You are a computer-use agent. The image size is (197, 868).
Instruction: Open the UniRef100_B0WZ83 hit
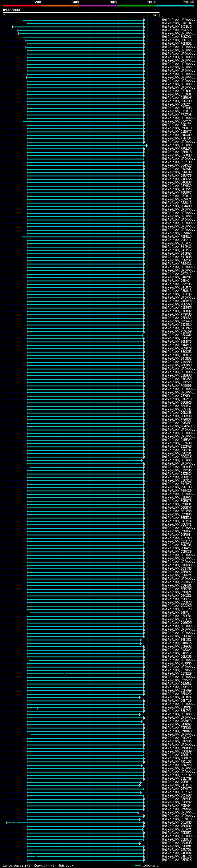click(x=176, y=101)
